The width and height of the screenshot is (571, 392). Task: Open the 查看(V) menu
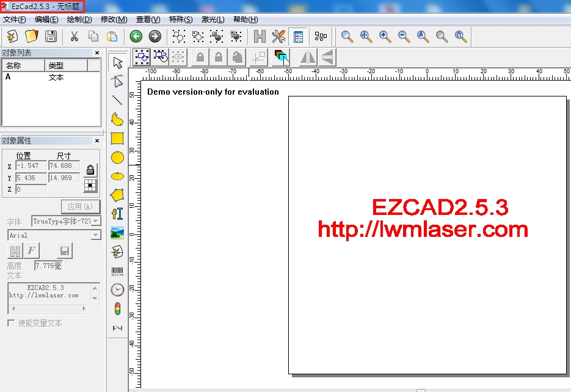(148, 20)
